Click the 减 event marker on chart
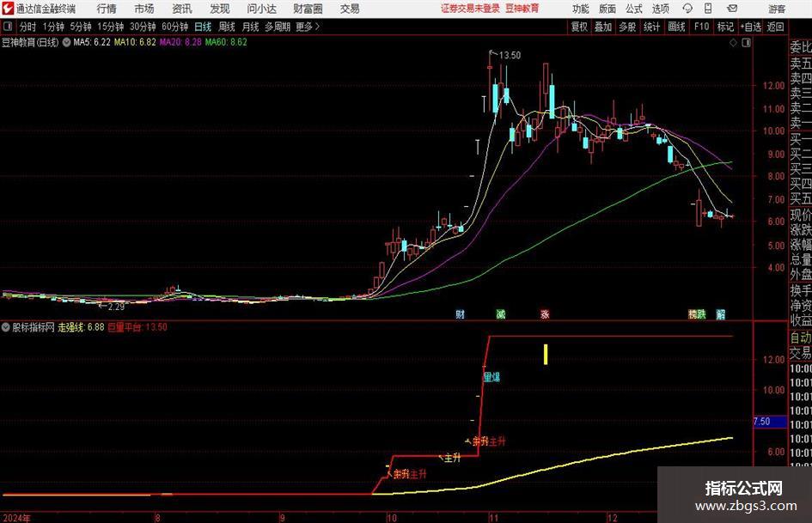This screenshot has height=523, width=812. [x=501, y=313]
